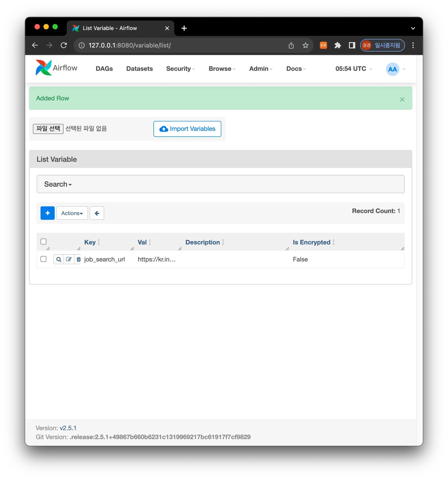Click the blue add variable plus button
This screenshot has width=448, height=479.
click(x=47, y=213)
